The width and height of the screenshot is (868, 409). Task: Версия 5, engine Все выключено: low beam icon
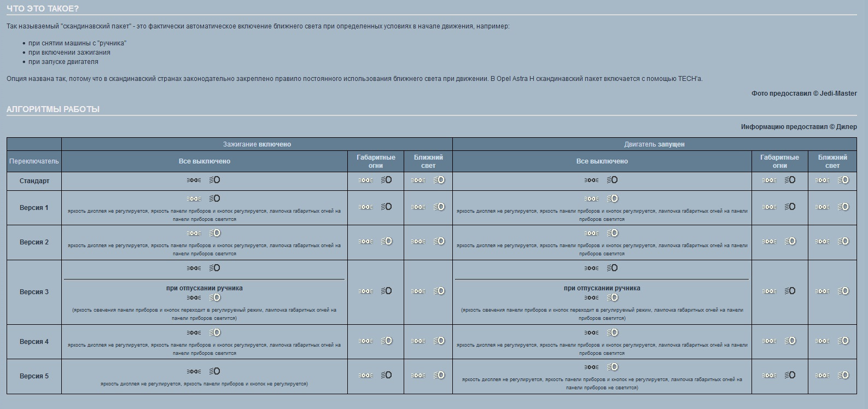click(612, 367)
